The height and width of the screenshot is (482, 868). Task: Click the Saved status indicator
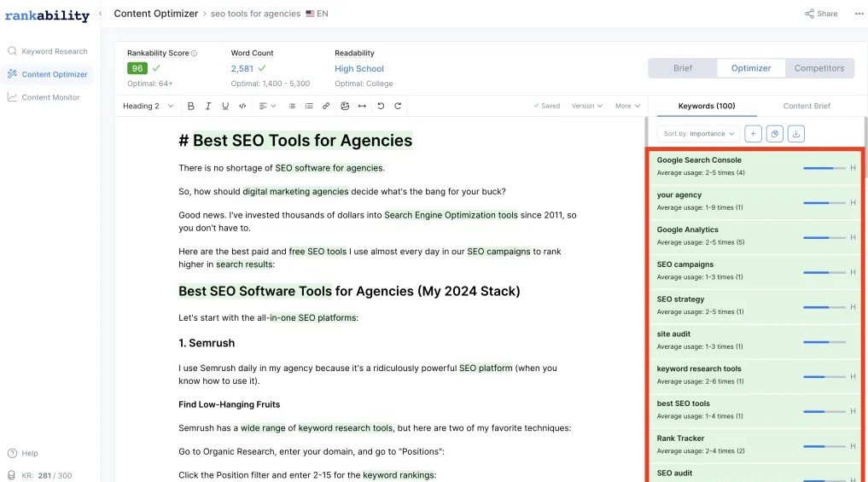pyautogui.click(x=546, y=106)
